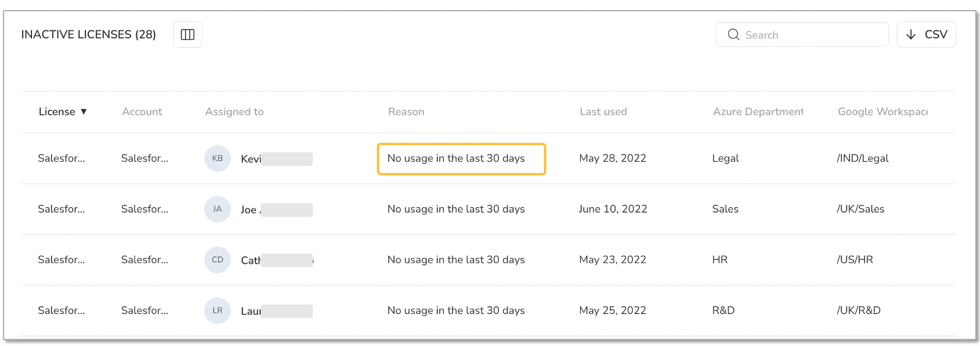Sort by the Account column header
Screen dimensions: 980x346
[x=142, y=112]
